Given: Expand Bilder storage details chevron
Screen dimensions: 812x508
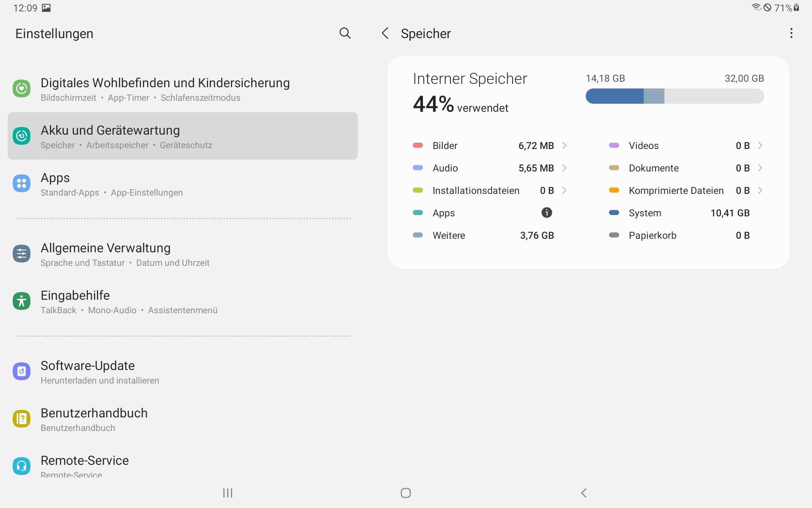Looking at the screenshot, I should pos(564,146).
